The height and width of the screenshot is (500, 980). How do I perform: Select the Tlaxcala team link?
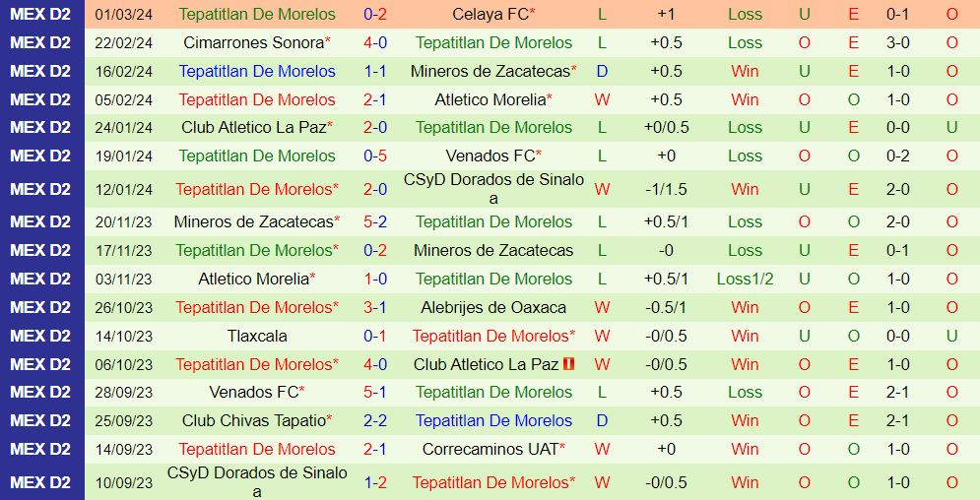coord(257,336)
